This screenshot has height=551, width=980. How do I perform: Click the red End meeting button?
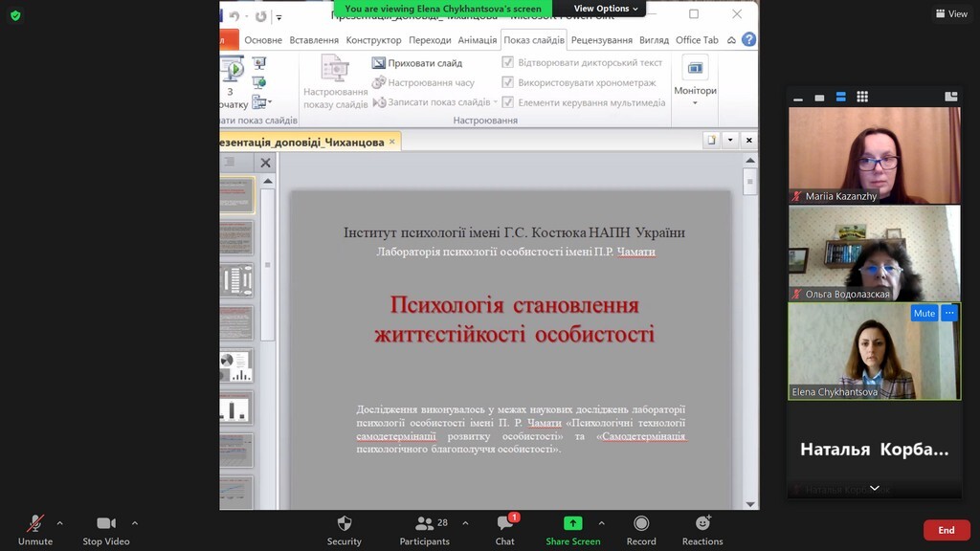947,530
